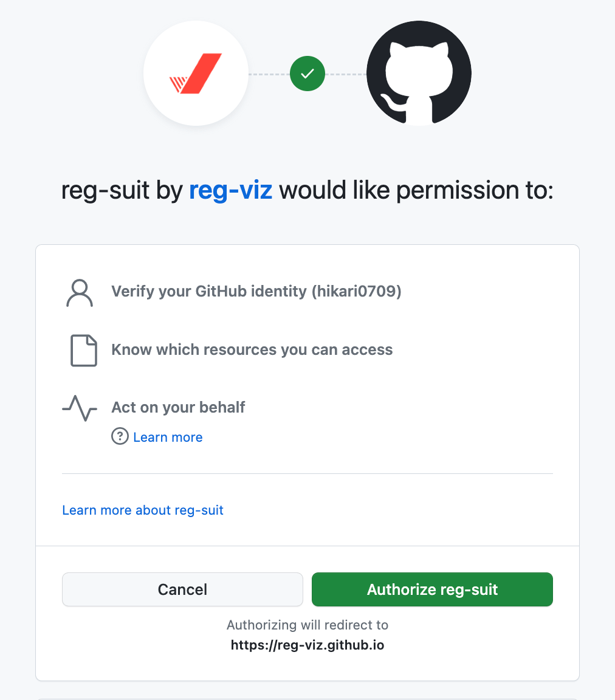Click the Authorizing will redirect to text

click(307, 625)
